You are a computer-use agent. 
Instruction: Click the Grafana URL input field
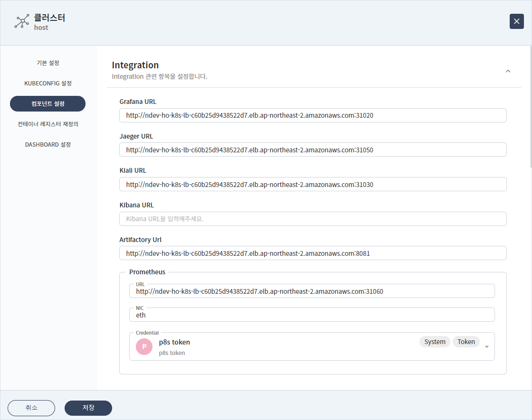pyautogui.click(x=313, y=115)
